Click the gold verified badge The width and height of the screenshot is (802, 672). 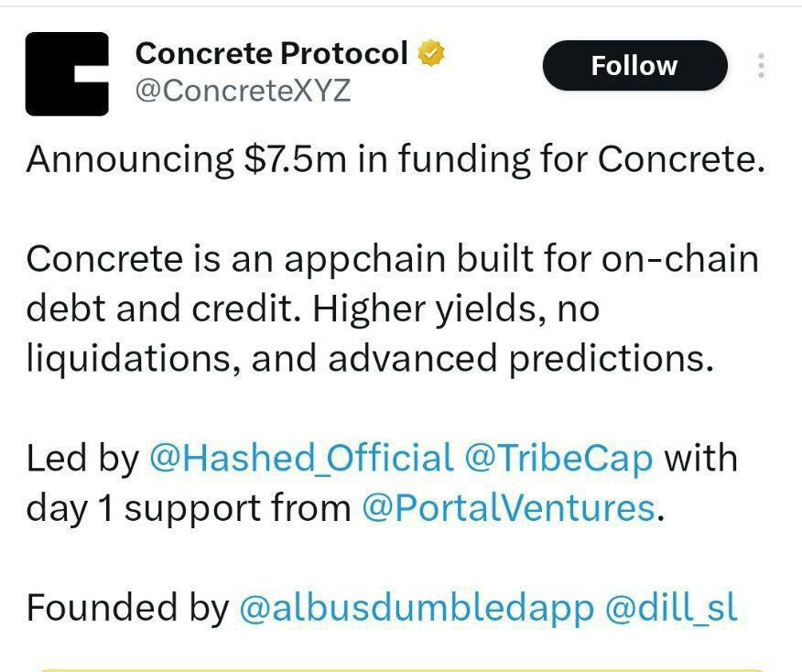click(431, 54)
